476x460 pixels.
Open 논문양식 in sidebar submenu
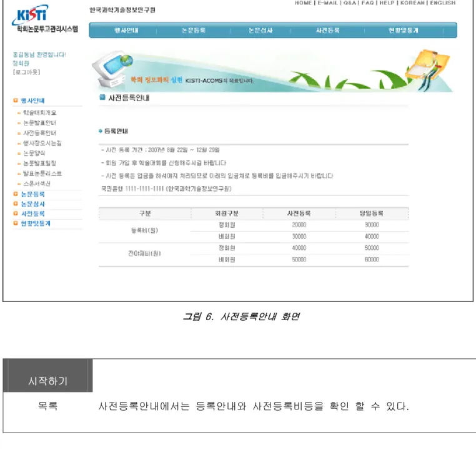coord(34,153)
